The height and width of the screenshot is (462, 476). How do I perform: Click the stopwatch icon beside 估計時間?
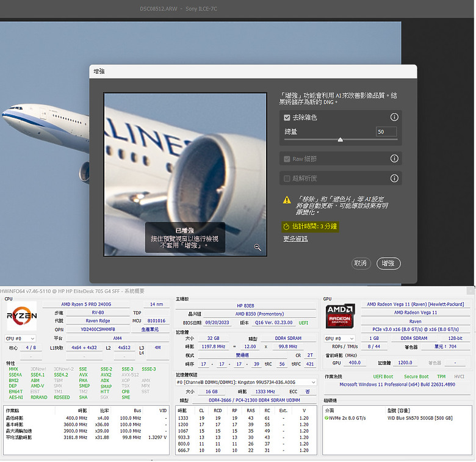pos(286,226)
